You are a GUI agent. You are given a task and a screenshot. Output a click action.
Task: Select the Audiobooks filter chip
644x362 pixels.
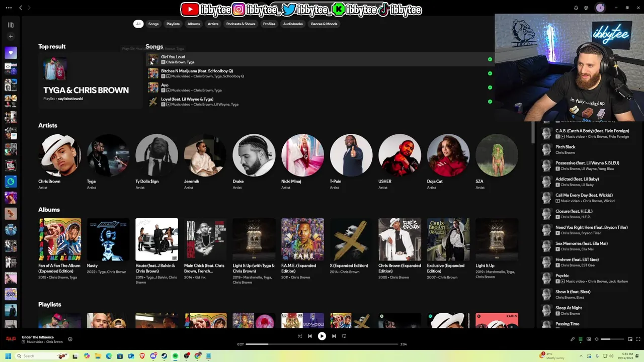[293, 24]
